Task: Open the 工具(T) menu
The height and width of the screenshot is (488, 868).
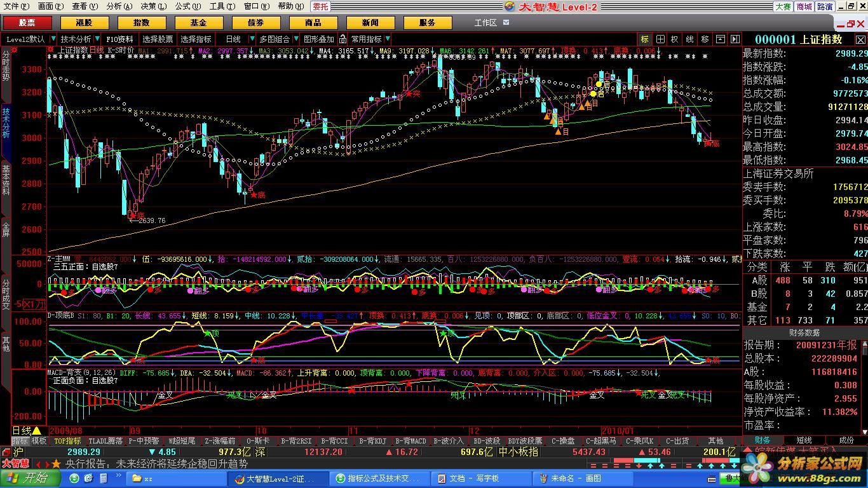Action: click(x=222, y=6)
